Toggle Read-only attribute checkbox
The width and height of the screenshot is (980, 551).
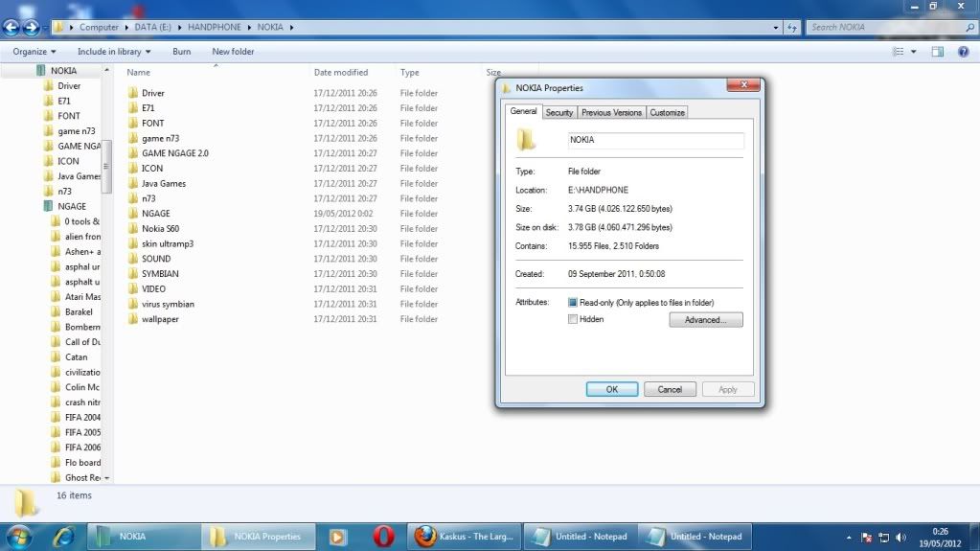pos(572,302)
